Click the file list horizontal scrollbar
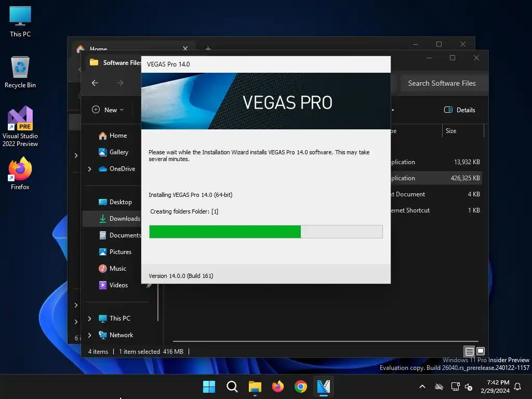This screenshot has width=532, height=399. coord(325,341)
